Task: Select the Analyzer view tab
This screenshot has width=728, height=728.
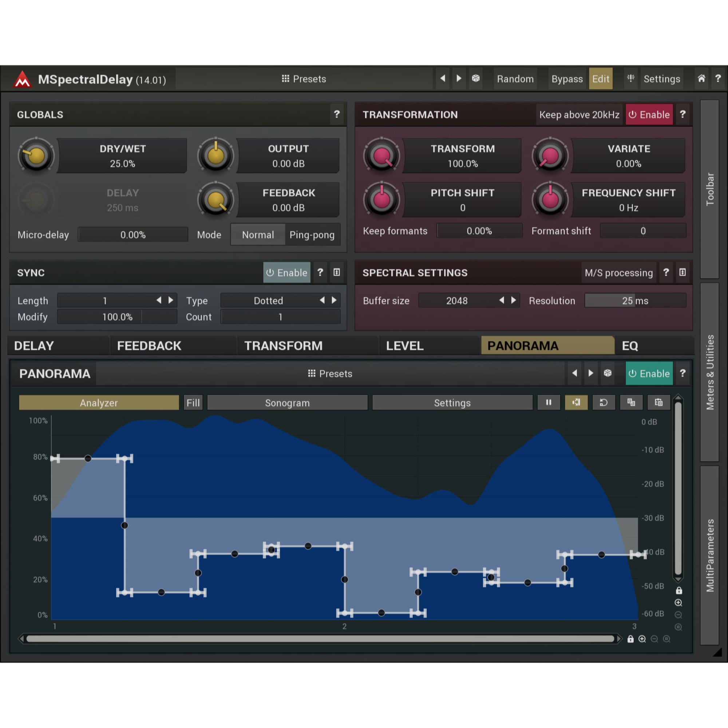Action: click(x=99, y=403)
